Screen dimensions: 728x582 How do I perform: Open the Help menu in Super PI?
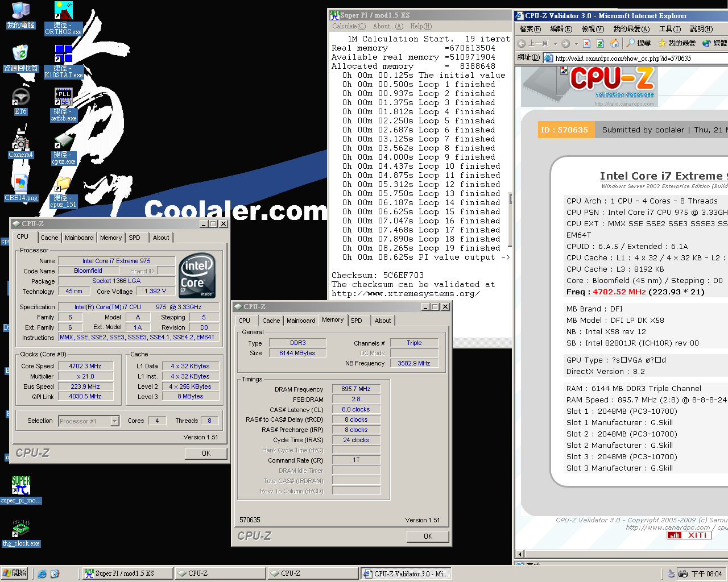[x=421, y=26]
